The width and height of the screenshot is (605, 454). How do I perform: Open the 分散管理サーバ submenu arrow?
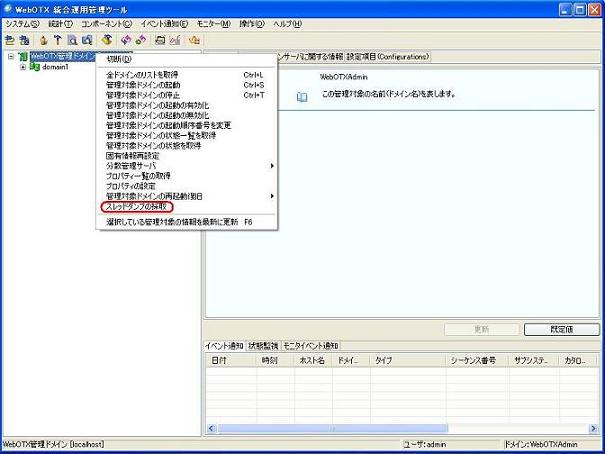coord(272,166)
